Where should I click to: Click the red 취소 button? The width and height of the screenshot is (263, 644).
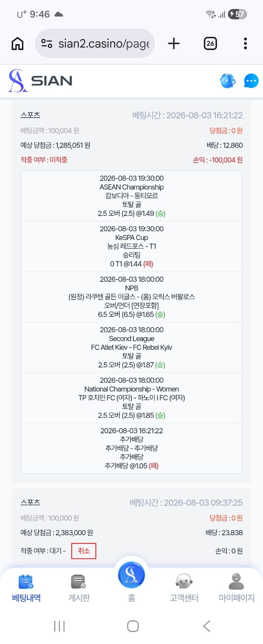pyautogui.click(x=84, y=551)
